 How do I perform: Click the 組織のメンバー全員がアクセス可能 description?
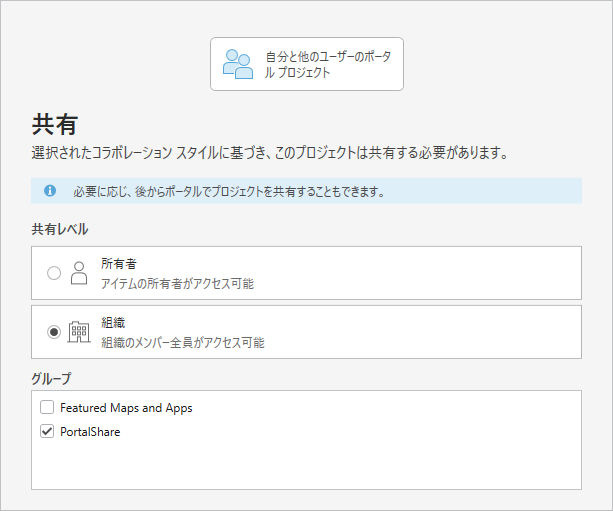tap(182, 342)
